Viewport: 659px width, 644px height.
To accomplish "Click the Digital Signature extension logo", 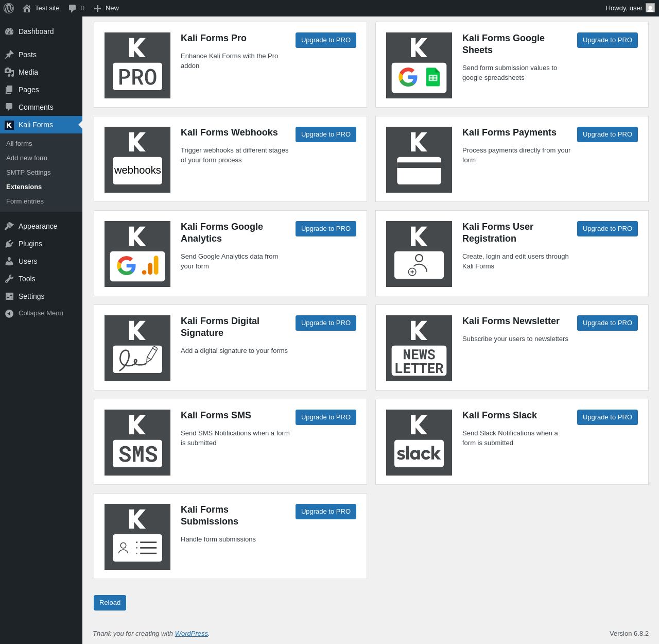I will pos(137,348).
